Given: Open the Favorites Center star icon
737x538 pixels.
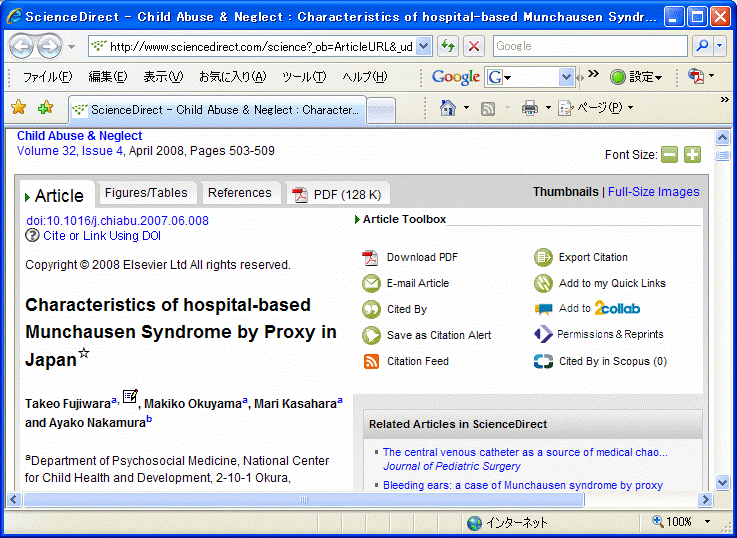Looking at the screenshot, I should [x=18, y=108].
